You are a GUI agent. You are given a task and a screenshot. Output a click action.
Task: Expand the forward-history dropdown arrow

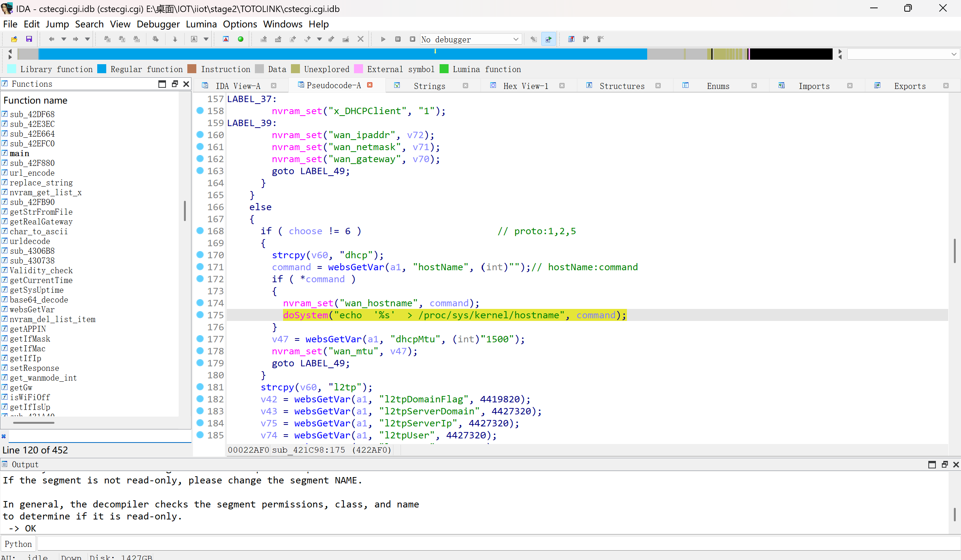[87, 39]
